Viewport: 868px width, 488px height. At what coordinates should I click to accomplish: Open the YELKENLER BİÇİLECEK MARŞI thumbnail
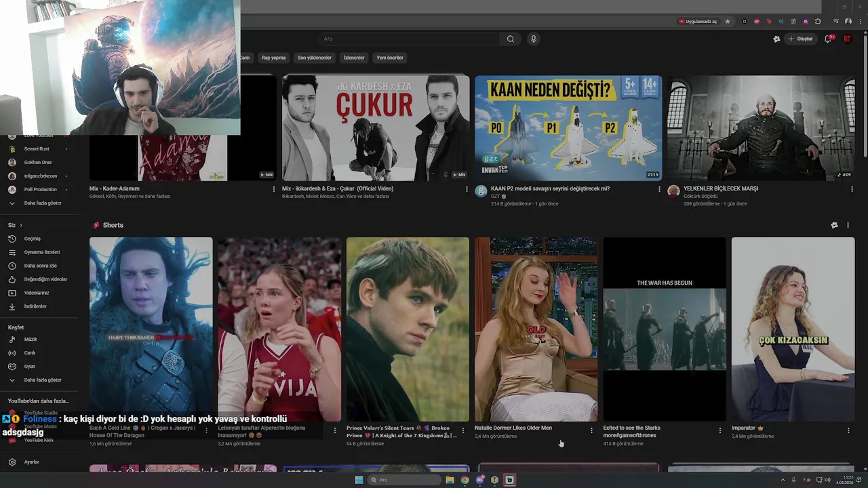[761, 128]
